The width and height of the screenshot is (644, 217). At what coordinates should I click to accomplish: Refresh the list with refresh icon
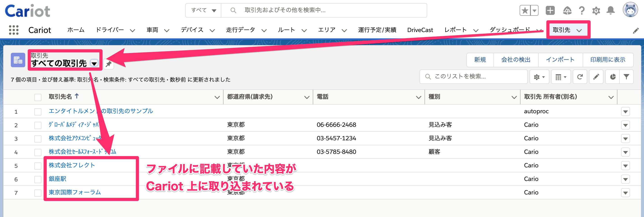580,77
